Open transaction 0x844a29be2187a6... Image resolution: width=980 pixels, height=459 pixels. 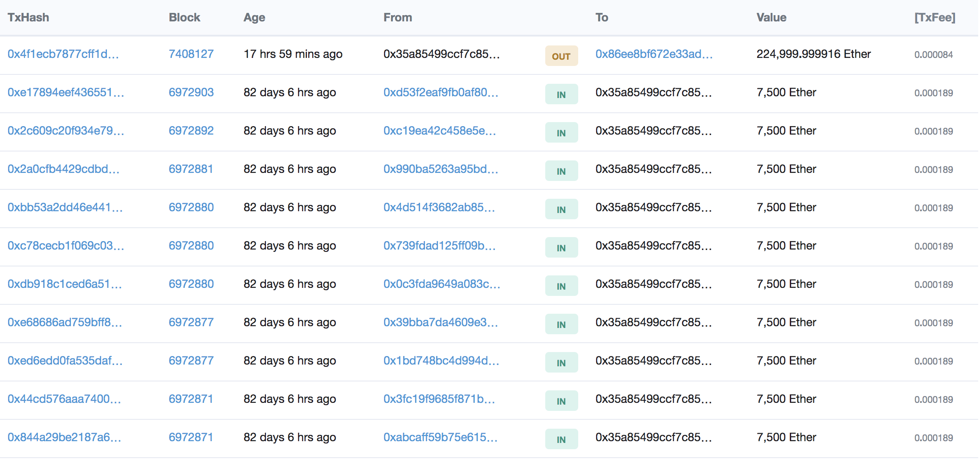pos(65,437)
